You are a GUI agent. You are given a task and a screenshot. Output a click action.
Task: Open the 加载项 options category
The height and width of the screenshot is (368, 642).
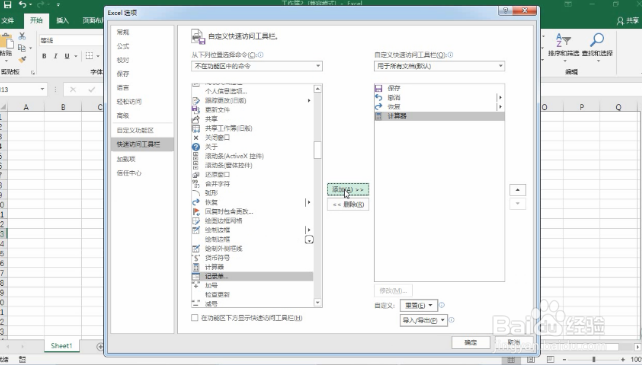click(x=126, y=159)
